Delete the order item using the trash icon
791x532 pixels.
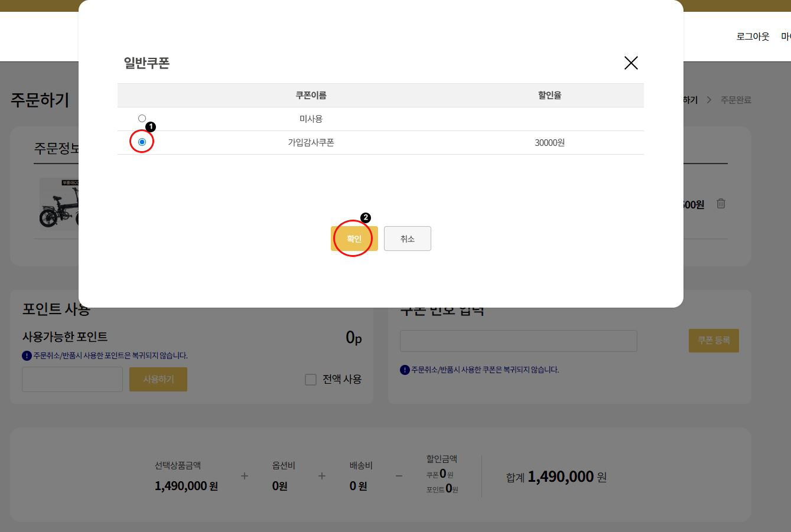(x=721, y=204)
